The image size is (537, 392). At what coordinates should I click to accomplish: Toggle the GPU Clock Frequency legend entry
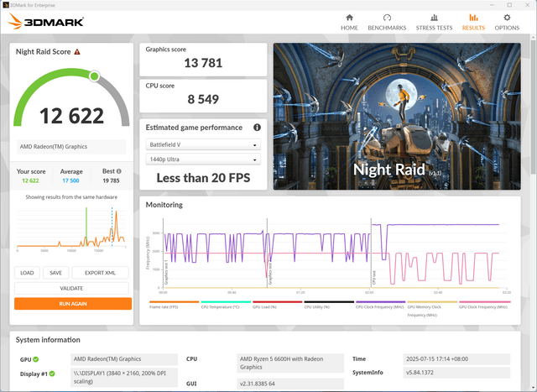coord(483,305)
